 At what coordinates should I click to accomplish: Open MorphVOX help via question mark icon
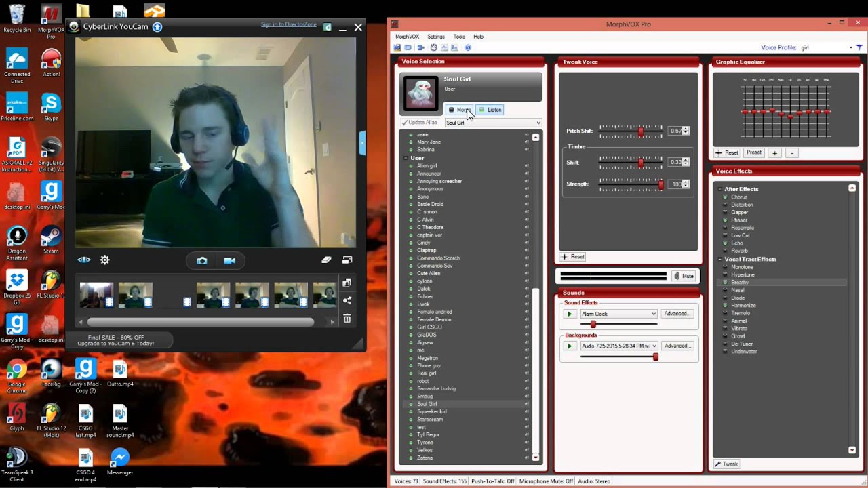click(468, 47)
